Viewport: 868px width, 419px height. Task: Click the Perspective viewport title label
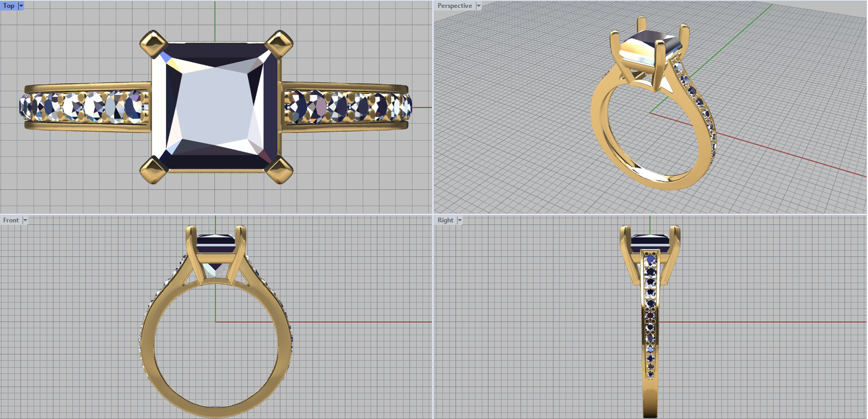tap(455, 5)
